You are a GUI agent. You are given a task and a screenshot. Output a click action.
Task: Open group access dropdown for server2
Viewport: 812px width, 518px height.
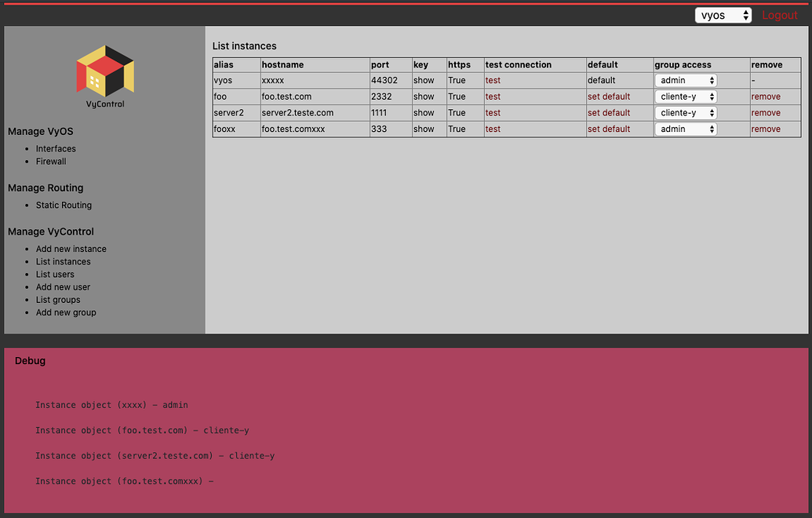click(685, 112)
